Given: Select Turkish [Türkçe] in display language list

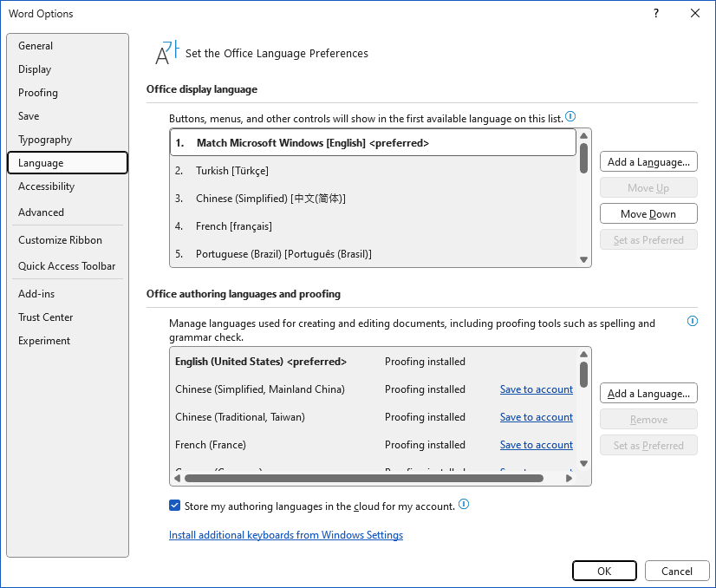Looking at the screenshot, I should point(373,171).
